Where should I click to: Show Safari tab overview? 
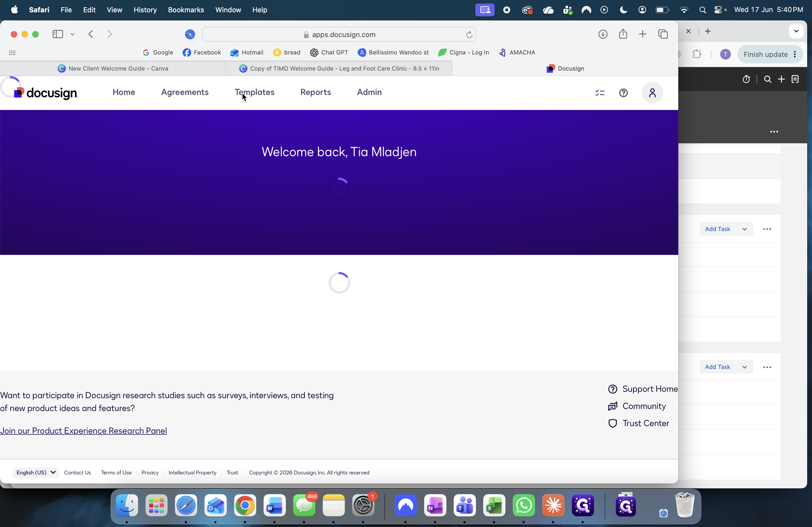click(x=663, y=34)
